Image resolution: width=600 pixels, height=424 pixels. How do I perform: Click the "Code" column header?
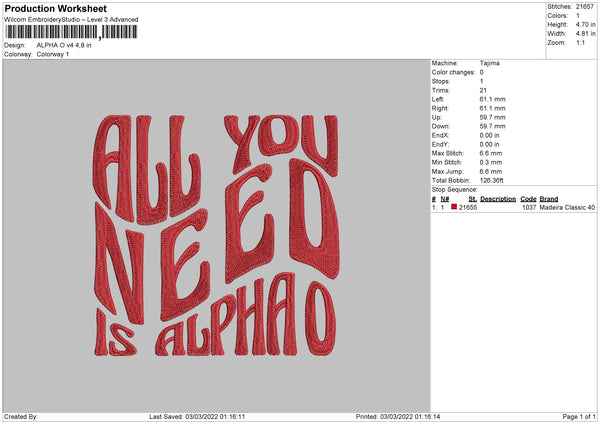click(528, 199)
